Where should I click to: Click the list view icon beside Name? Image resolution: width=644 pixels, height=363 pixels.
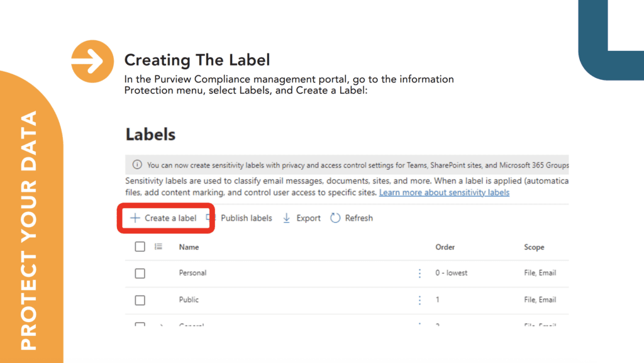[x=158, y=247]
